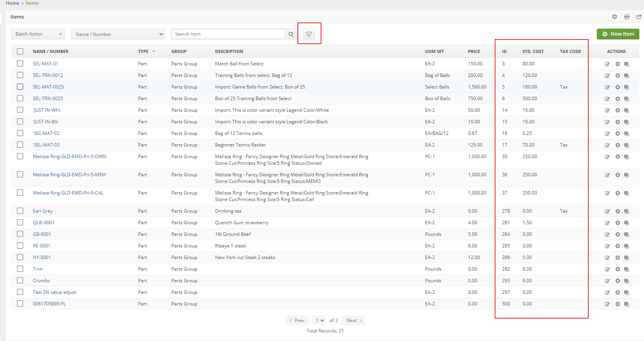Viewport: 644px width, 341px height.
Task: Open the settings gear in Items header
Action: click(x=615, y=17)
